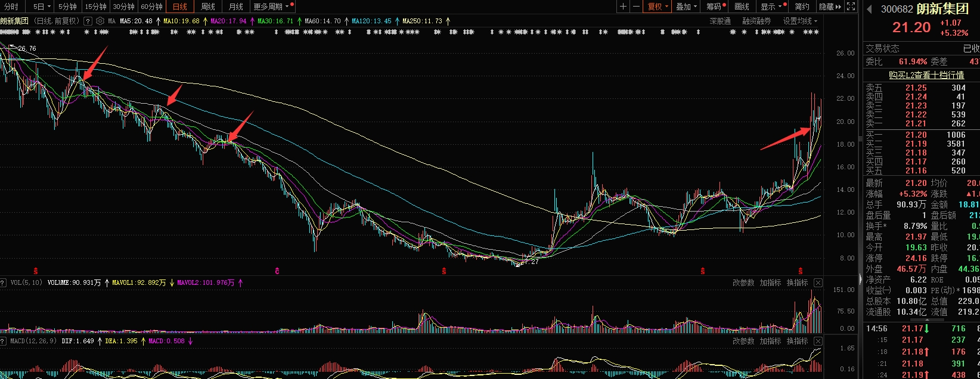Screen dimensions: 980x379
Task: Click the chart and side panel splitter handle
Action: tap(860, 279)
